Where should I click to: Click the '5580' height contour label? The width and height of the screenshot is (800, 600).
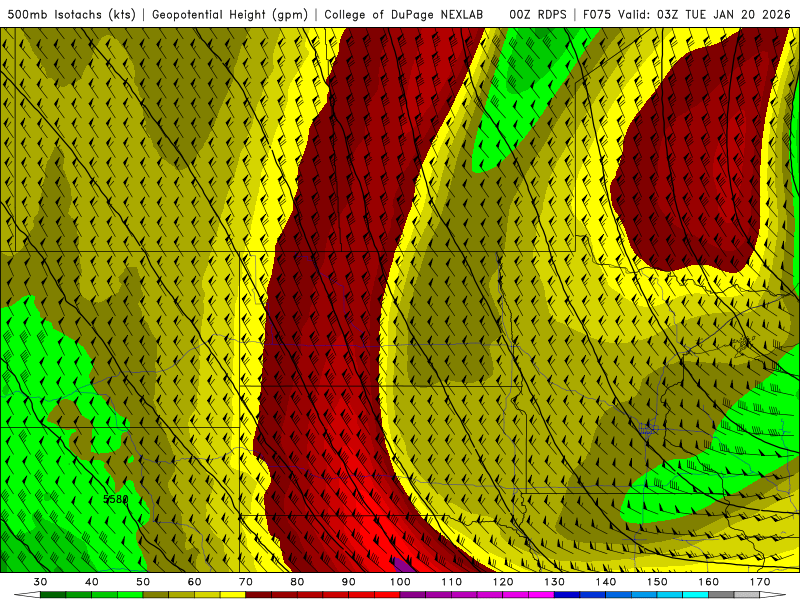click(x=116, y=499)
